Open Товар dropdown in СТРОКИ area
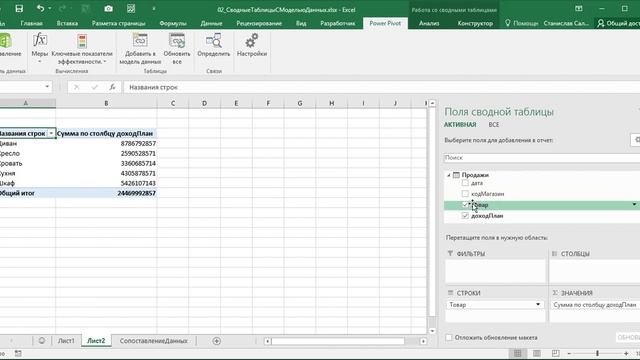The height and width of the screenshot is (360, 640). coord(538,304)
